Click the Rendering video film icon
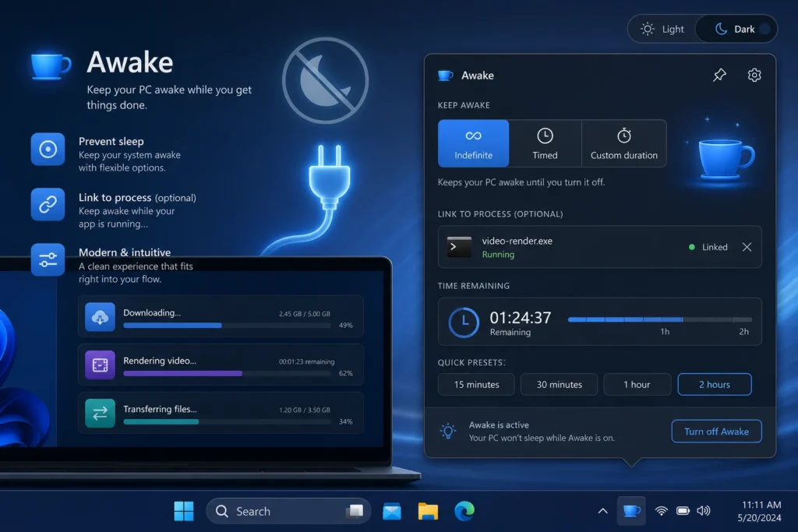The height and width of the screenshot is (532, 798). coord(100,365)
